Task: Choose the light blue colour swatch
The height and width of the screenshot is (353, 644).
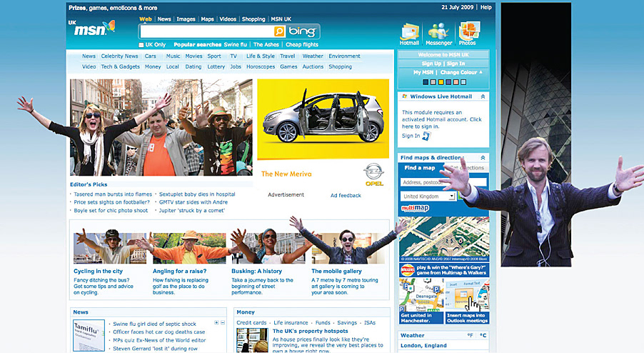Action: (x=463, y=82)
